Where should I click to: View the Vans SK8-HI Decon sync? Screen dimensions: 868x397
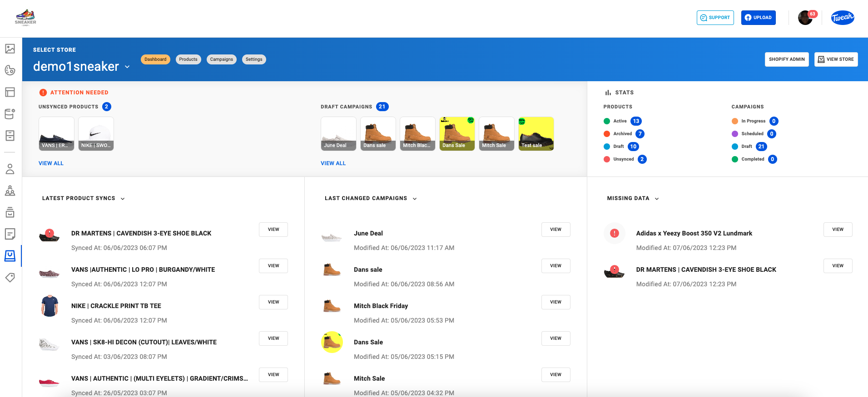click(x=273, y=338)
